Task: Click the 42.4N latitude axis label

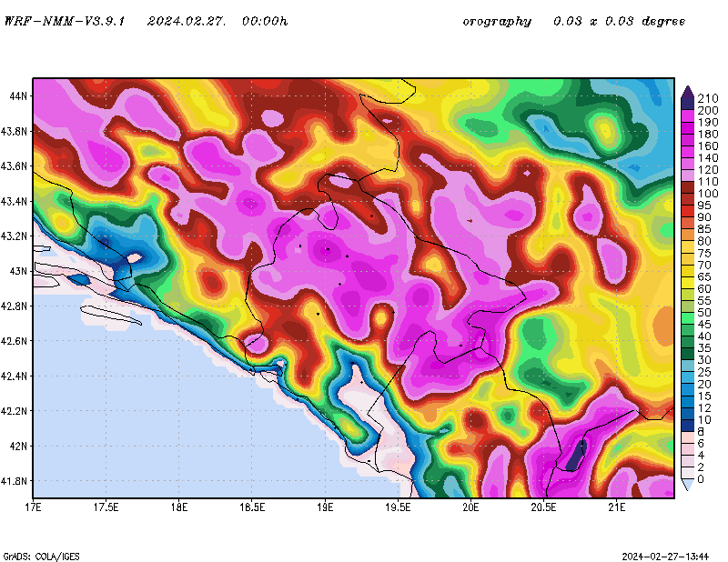Action: [x=15, y=376]
